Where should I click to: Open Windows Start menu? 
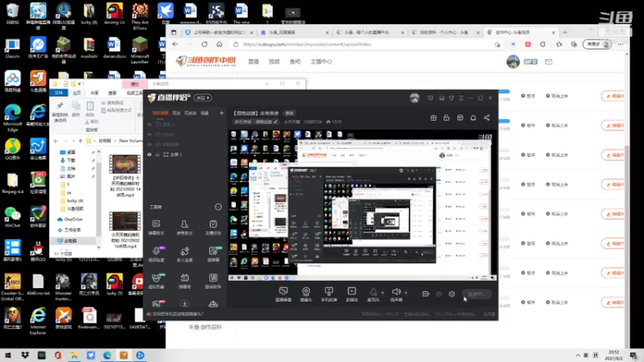(8, 356)
